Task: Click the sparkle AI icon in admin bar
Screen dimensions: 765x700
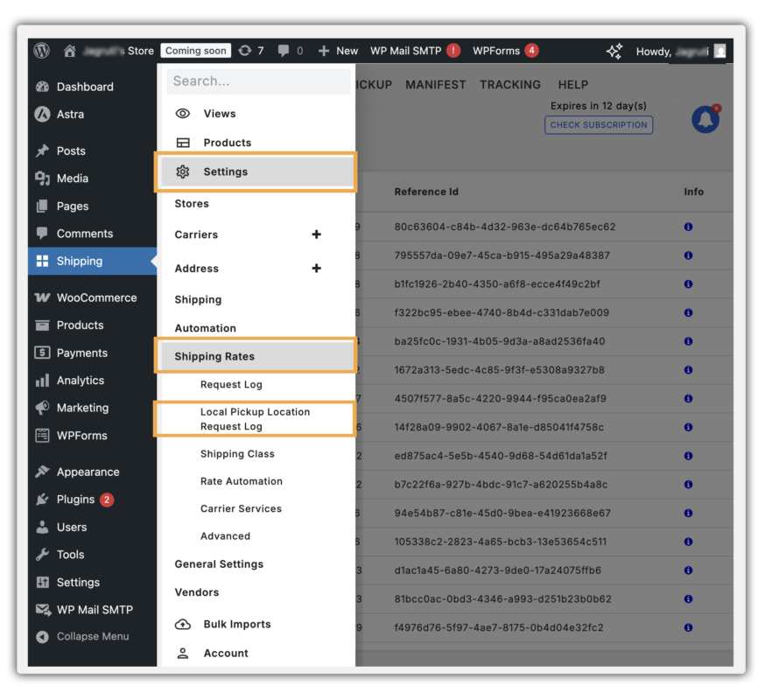Action: 614,51
